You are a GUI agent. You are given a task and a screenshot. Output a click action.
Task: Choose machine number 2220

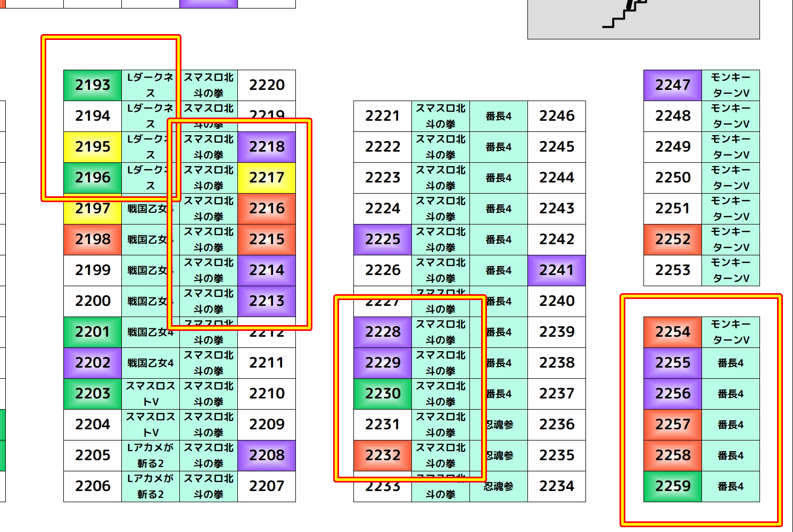[267, 85]
